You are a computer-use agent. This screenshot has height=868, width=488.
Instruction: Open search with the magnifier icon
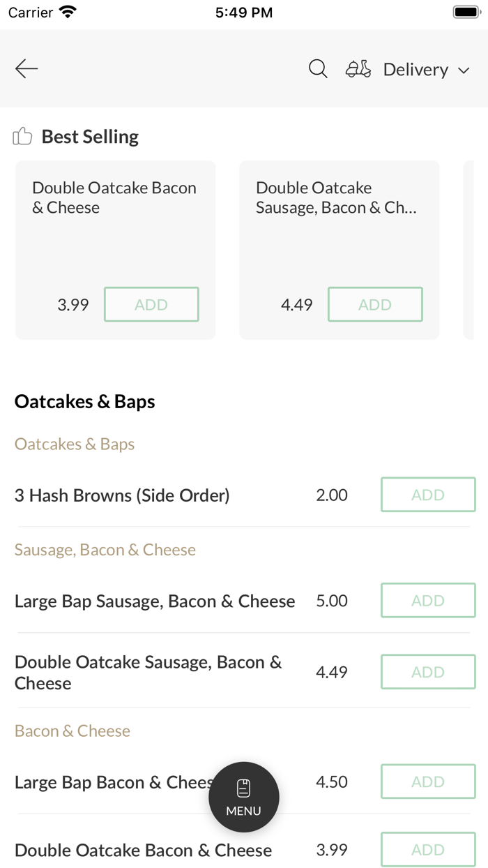[x=317, y=68]
